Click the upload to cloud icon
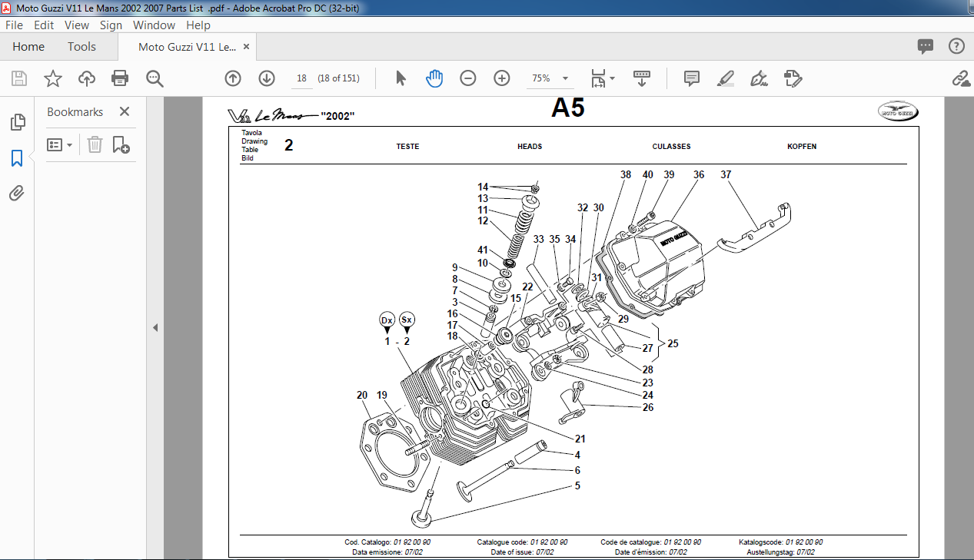974x560 pixels. [87, 78]
